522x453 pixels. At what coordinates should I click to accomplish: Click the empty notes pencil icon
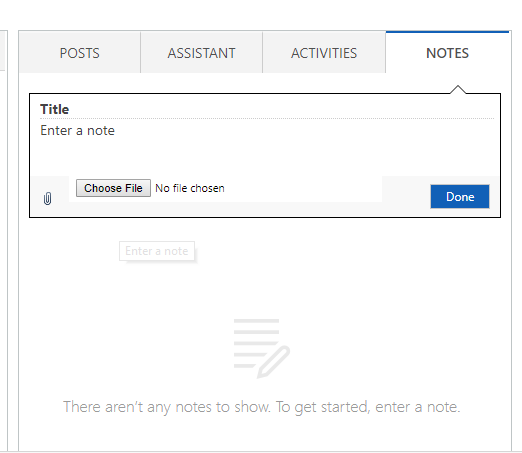(x=274, y=362)
